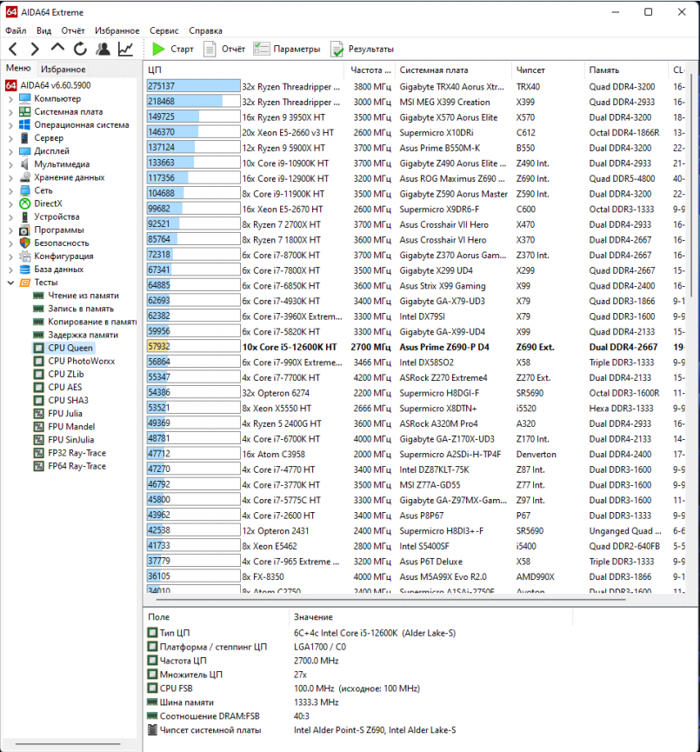Select the Безопасность shield icon

point(24,243)
